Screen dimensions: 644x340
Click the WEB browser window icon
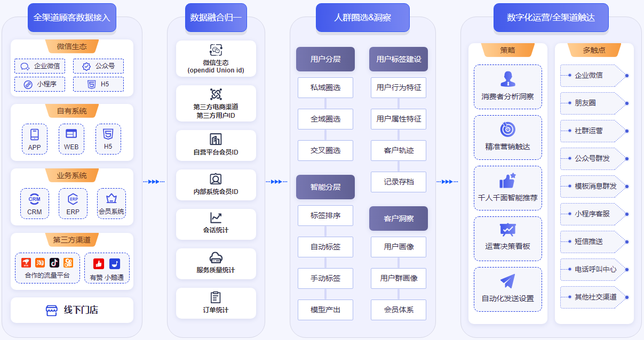click(x=71, y=134)
